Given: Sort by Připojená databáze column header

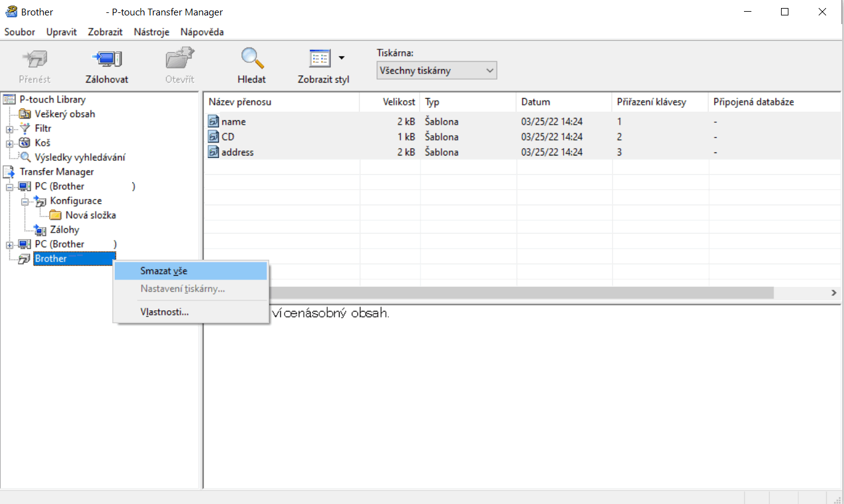Looking at the screenshot, I should (775, 102).
